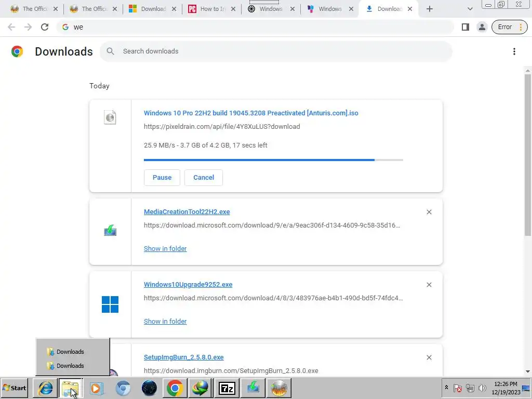Click Media Creation Tool taskbar icon

(253, 388)
